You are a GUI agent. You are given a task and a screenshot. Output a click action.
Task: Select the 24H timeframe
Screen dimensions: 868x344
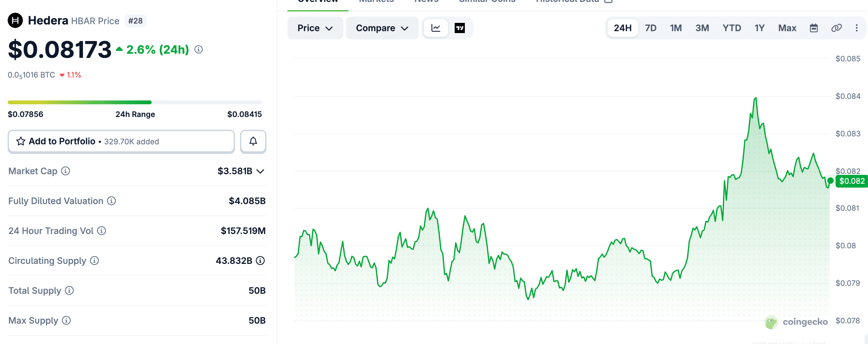point(622,28)
